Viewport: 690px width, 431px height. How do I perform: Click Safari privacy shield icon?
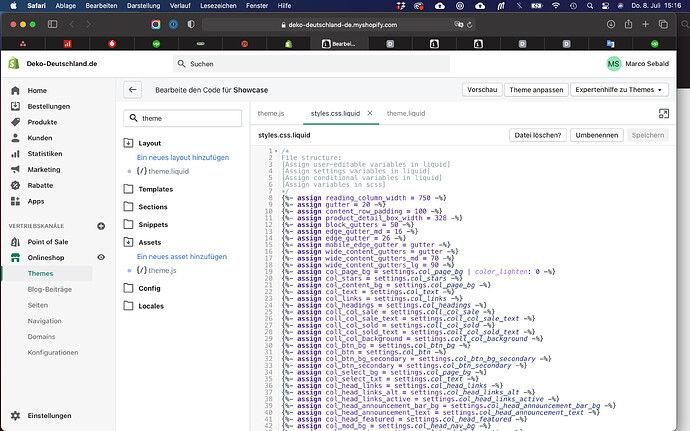click(x=191, y=24)
